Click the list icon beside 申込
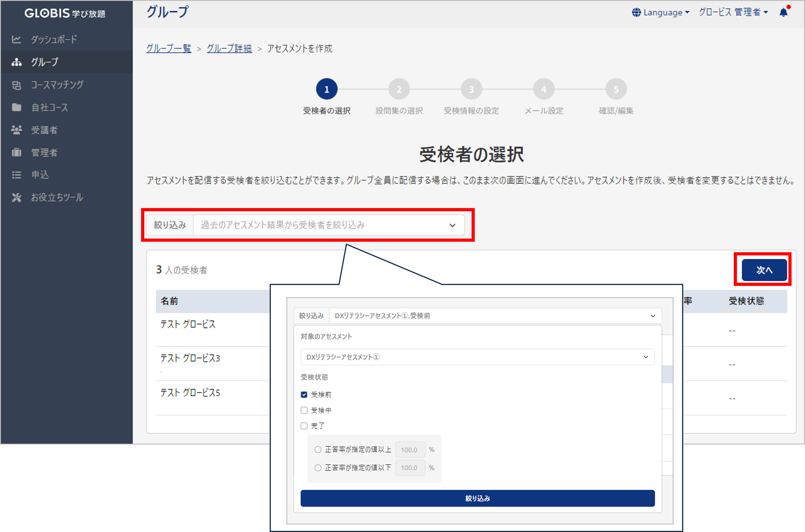This screenshot has width=805, height=532. pyautogui.click(x=16, y=175)
